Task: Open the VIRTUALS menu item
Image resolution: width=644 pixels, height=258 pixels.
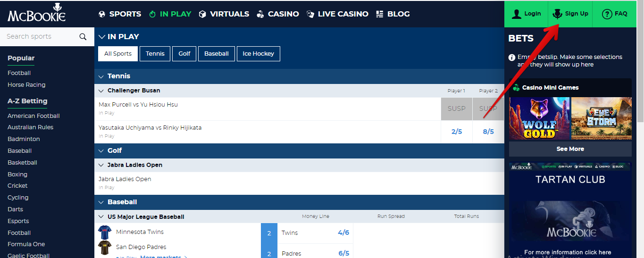Action: click(230, 14)
